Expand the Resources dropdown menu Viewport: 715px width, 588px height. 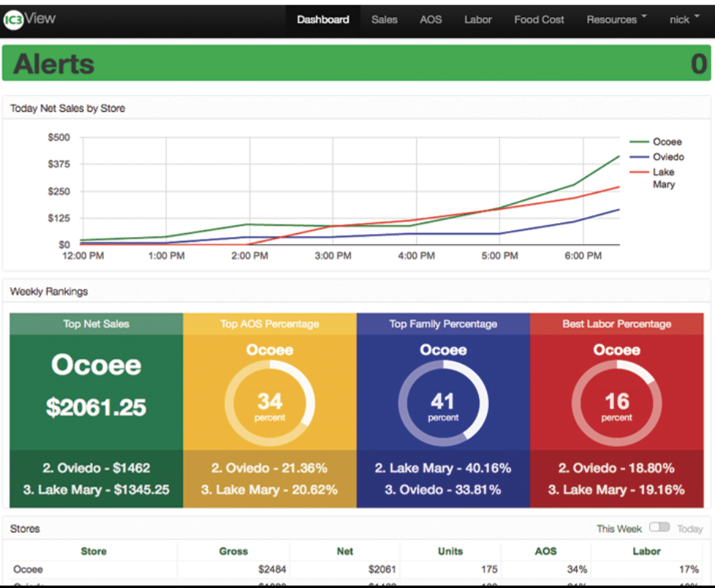coord(616,20)
